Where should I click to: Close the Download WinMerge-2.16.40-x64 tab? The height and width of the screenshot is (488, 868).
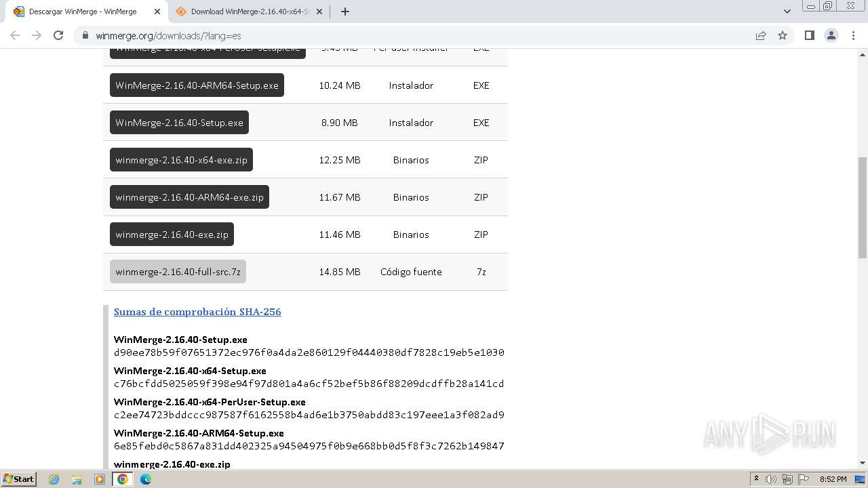(319, 12)
